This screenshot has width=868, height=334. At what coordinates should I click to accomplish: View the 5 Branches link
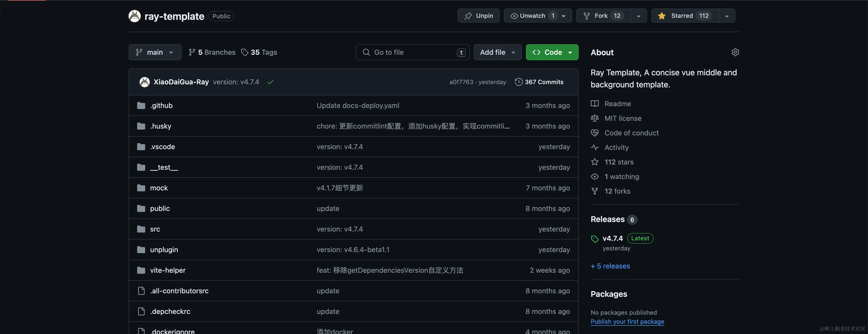click(212, 52)
